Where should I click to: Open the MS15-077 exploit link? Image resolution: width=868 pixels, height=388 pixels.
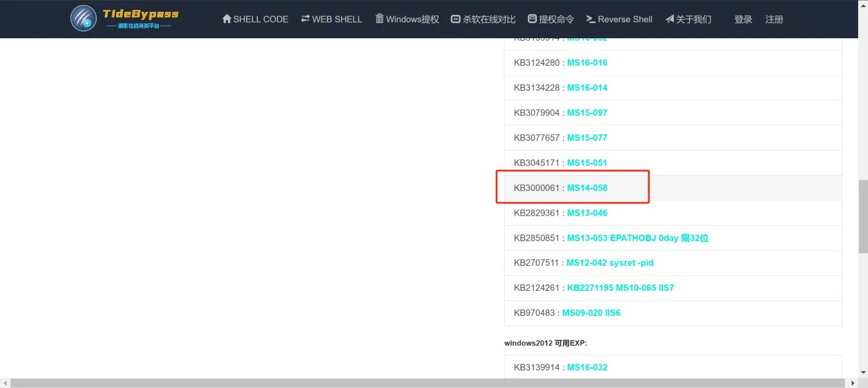click(x=587, y=138)
